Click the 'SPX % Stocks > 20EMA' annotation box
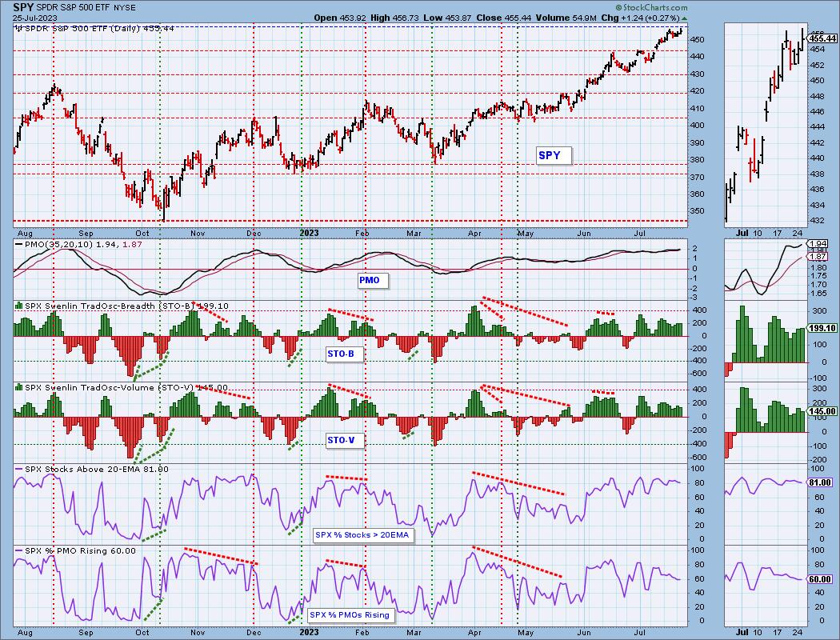Image resolution: width=840 pixels, height=640 pixels. click(x=362, y=535)
